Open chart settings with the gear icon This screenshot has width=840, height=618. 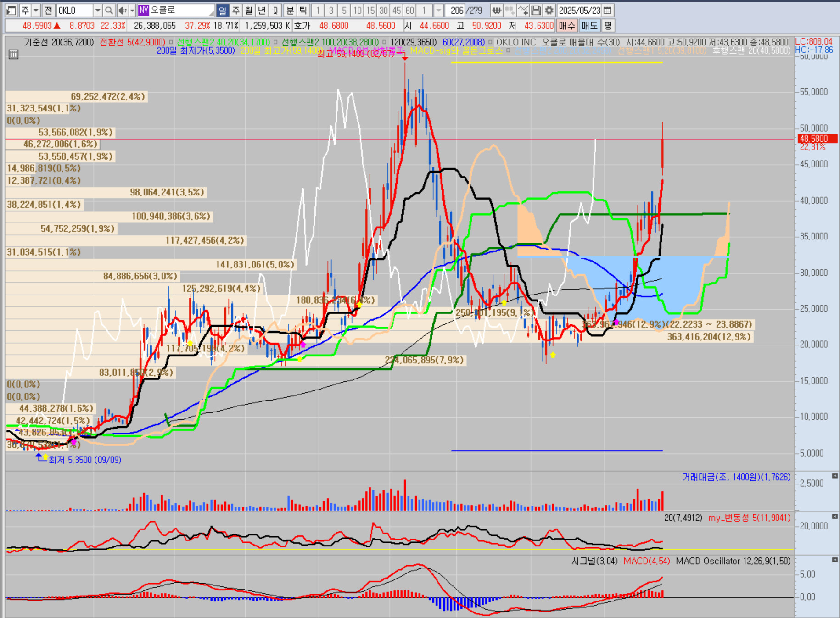(x=549, y=10)
